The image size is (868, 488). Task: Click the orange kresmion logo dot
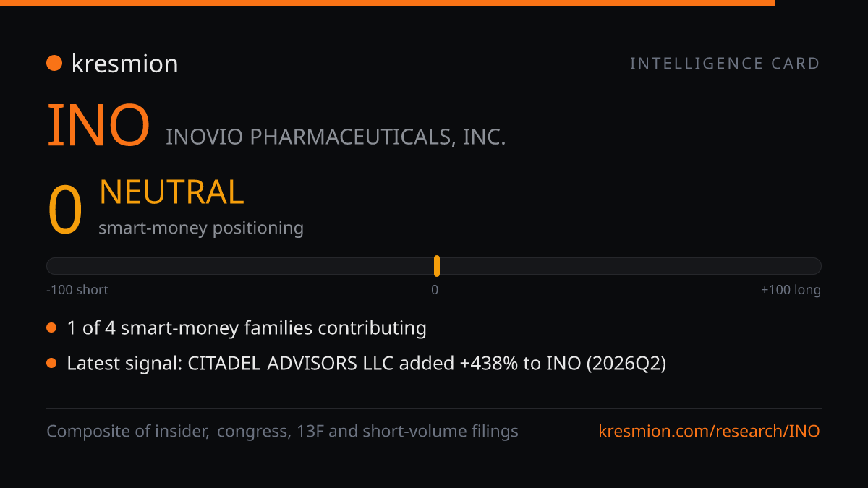click(x=54, y=64)
